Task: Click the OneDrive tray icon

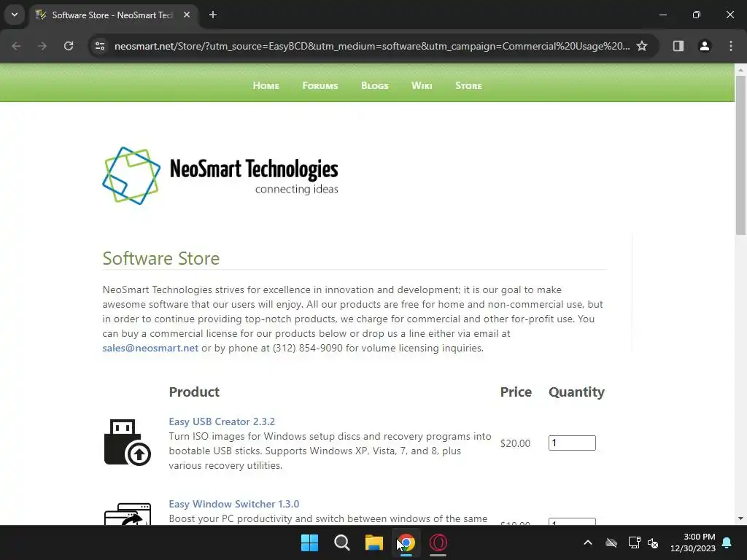Action: [611, 542]
